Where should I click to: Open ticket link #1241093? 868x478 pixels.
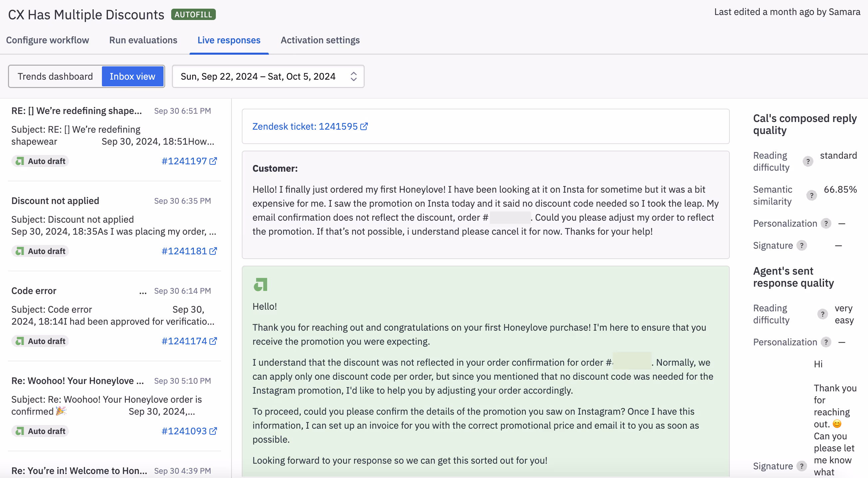(184, 431)
